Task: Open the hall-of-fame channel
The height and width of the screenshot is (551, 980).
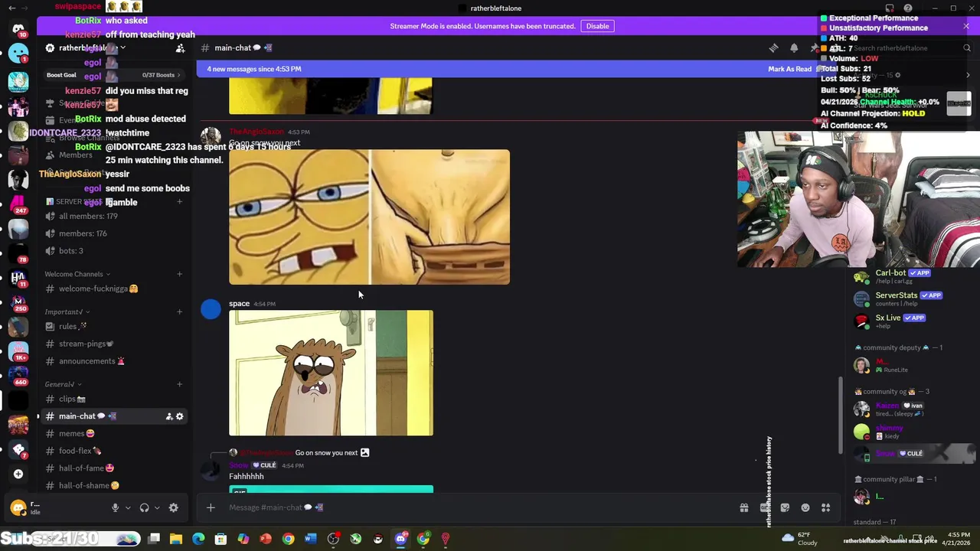Action: tap(113, 468)
